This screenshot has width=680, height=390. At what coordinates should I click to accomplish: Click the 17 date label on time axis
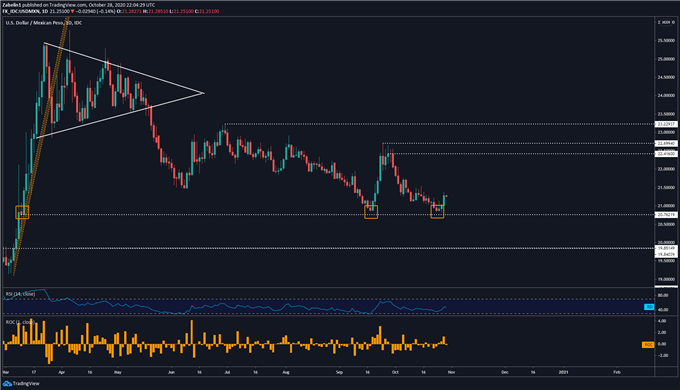pyautogui.click(x=34, y=372)
